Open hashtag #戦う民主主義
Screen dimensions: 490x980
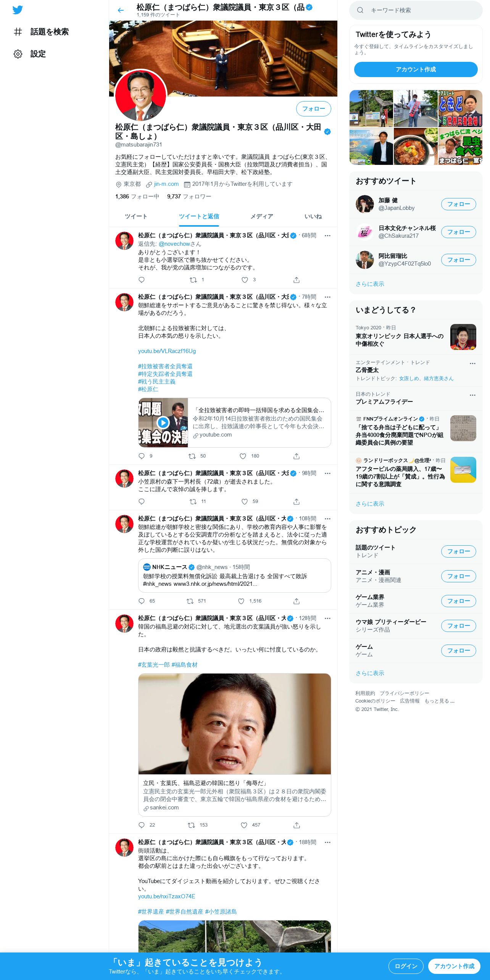[157, 382]
